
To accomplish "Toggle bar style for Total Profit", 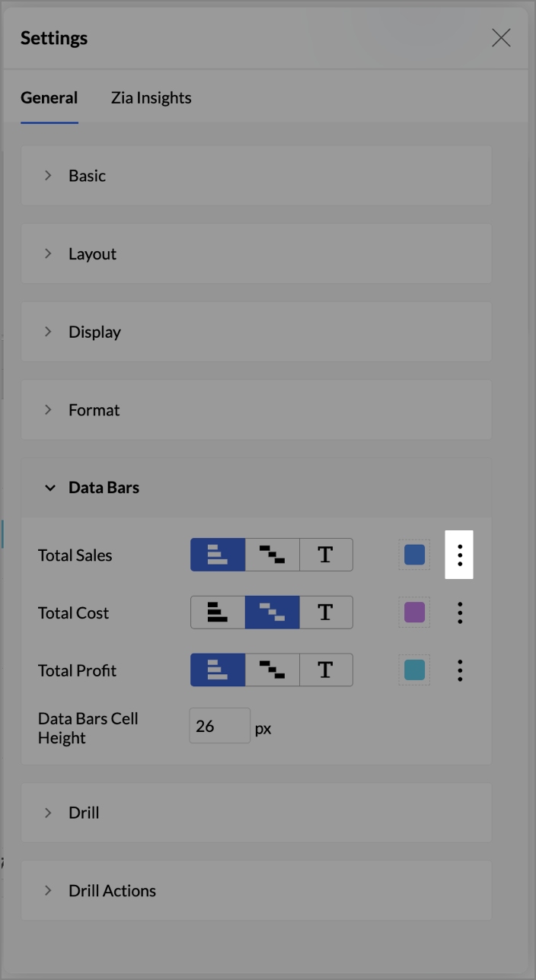I will click(218, 670).
